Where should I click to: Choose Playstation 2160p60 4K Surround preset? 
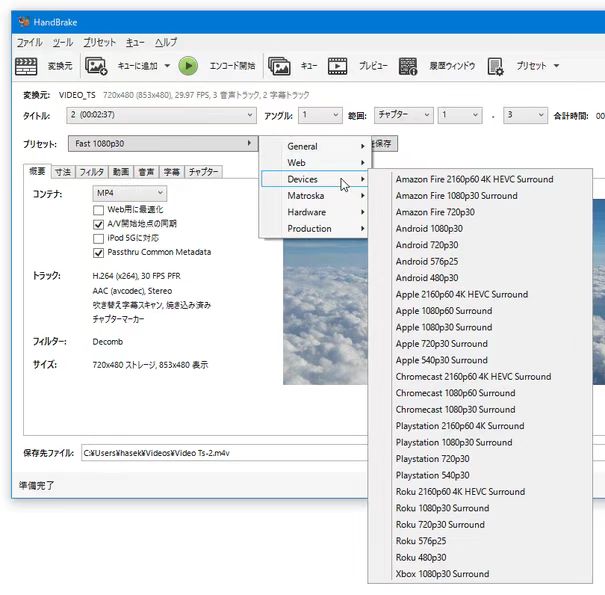click(480, 426)
